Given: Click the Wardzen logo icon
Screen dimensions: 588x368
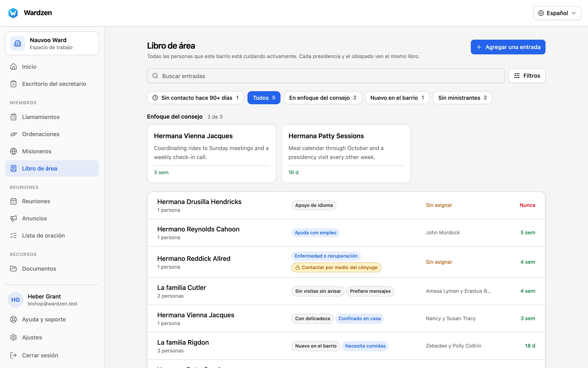Looking at the screenshot, I should click(x=13, y=13).
